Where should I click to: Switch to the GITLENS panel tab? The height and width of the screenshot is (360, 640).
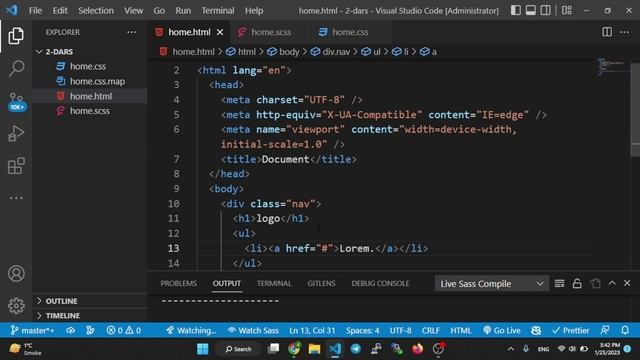click(x=321, y=283)
